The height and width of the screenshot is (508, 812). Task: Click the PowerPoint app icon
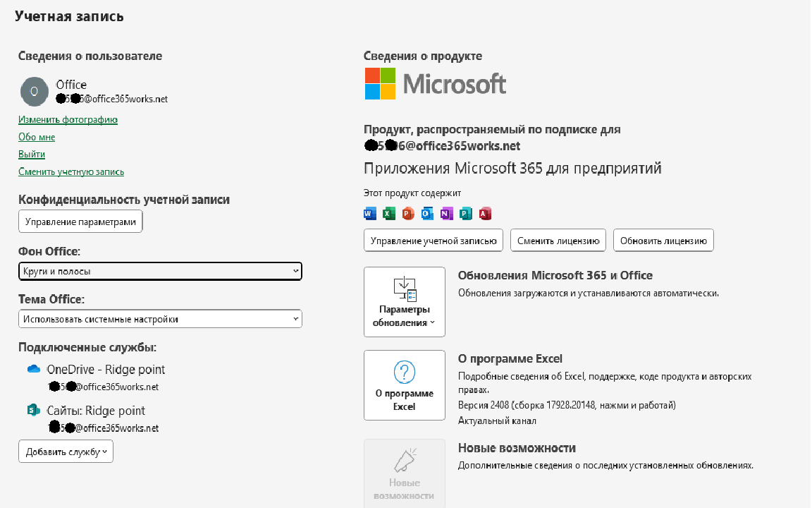(x=408, y=214)
